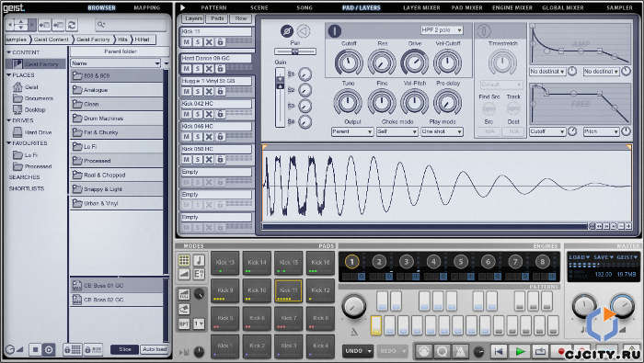Mute the Kick 11 layer
Viewport: 644px width, 363px height.
pos(187,42)
